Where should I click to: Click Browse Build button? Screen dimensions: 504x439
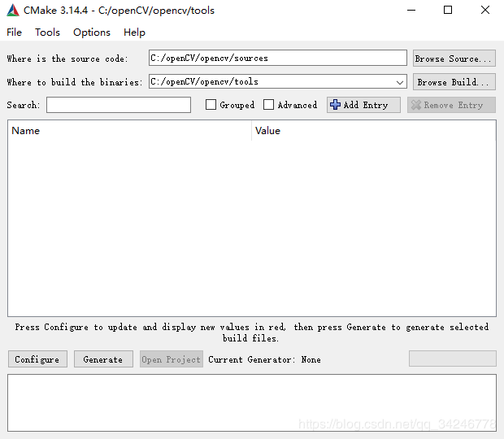tap(454, 82)
